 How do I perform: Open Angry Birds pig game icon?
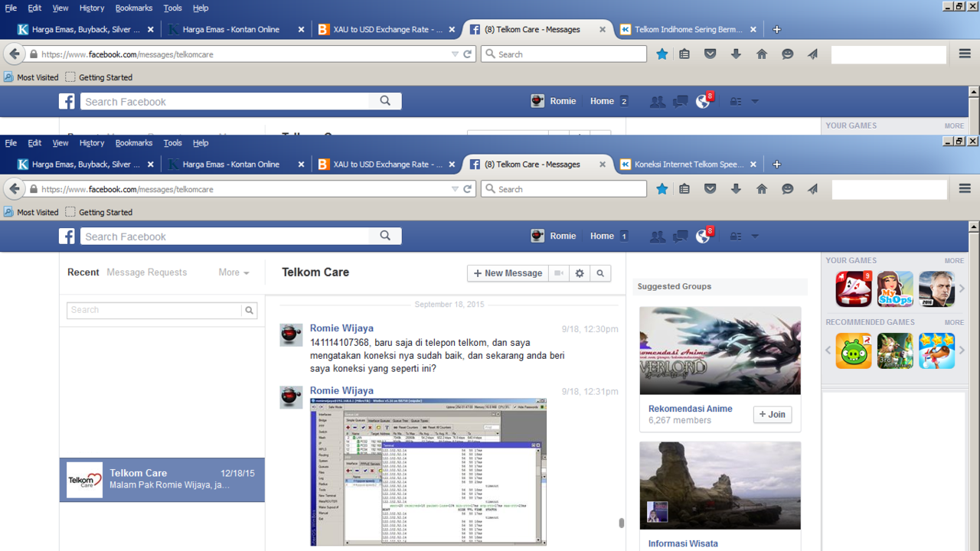pos(854,350)
